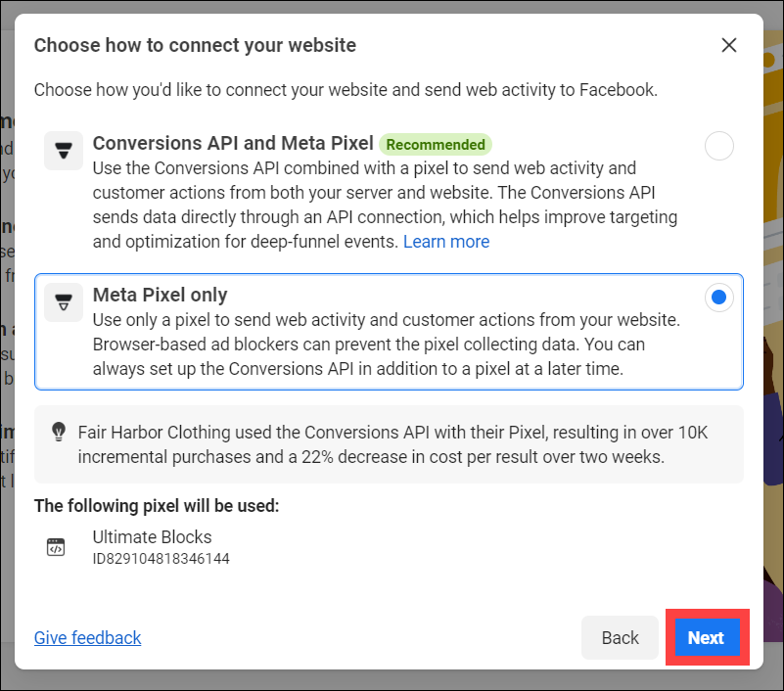Click the 'following pixel will be used' label
Viewport: 784px width, 691px height.
[x=157, y=506]
